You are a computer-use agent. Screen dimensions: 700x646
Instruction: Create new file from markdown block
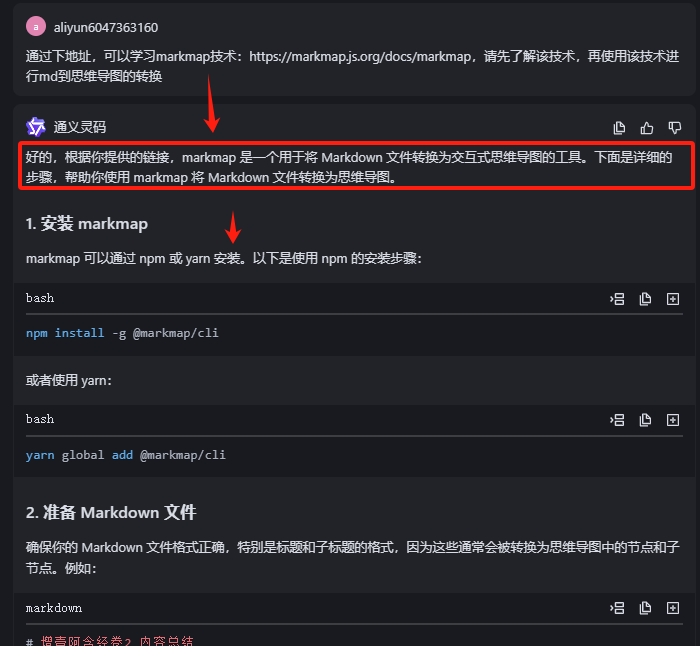(673, 608)
